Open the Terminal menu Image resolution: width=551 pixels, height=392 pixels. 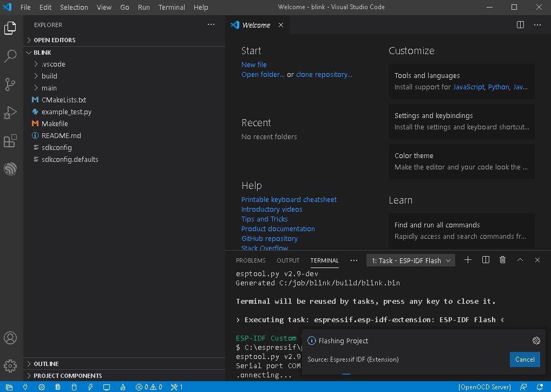click(x=172, y=7)
